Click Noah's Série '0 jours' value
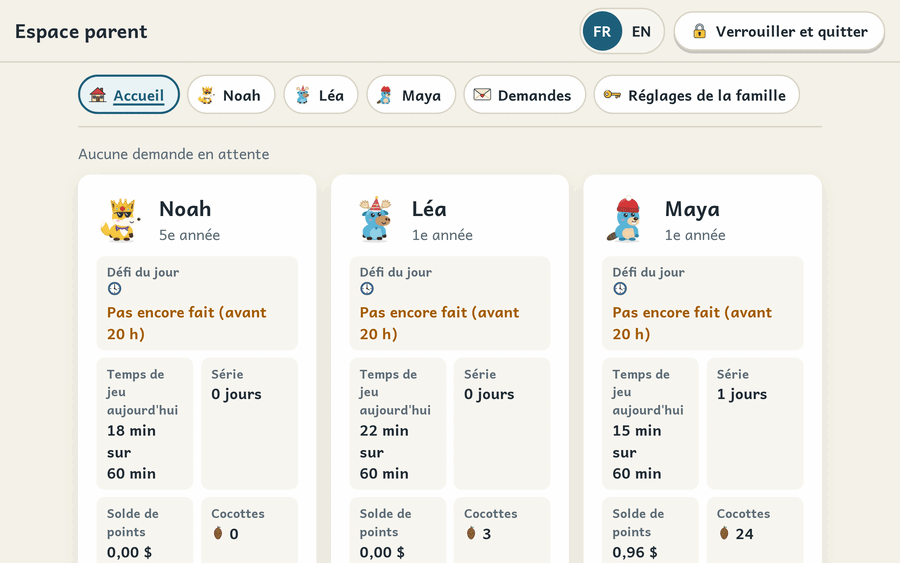Image resolution: width=900 pixels, height=563 pixels. point(236,395)
